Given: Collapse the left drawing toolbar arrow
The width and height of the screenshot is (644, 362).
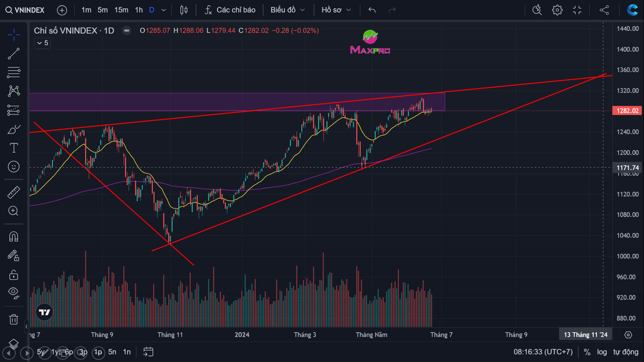Looking at the screenshot, I should [26, 326].
